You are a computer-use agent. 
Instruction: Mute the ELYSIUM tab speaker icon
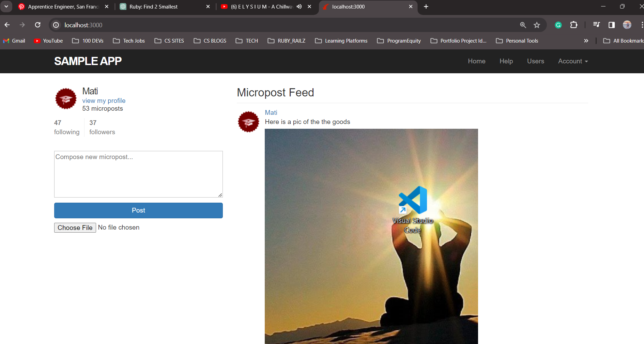pyautogui.click(x=299, y=6)
